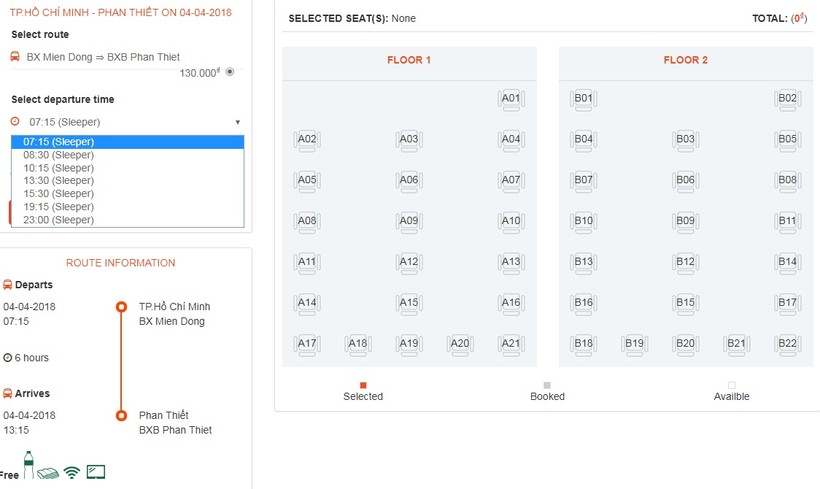The height and width of the screenshot is (489, 820).
Task: Choose seat B22 on Floor 2
Action: coord(787,344)
